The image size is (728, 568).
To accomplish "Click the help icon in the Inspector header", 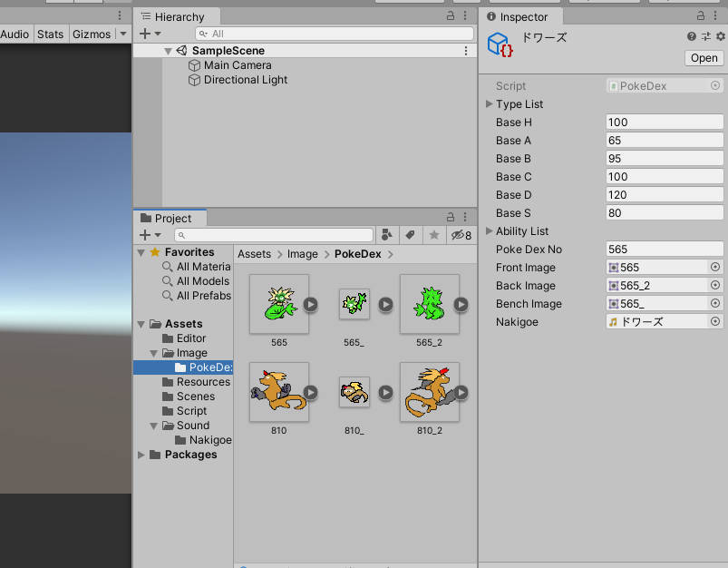I will click(x=691, y=35).
